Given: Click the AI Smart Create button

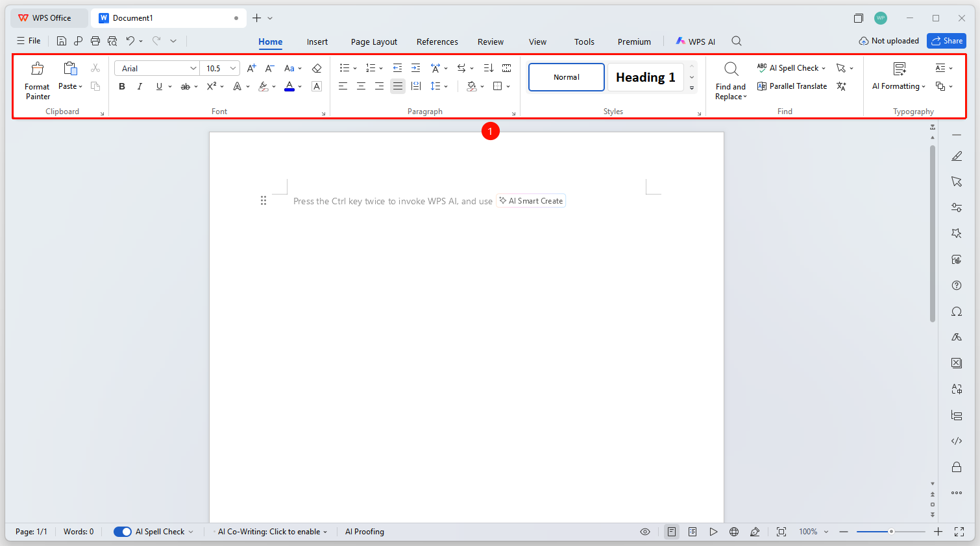Looking at the screenshot, I should click(531, 201).
